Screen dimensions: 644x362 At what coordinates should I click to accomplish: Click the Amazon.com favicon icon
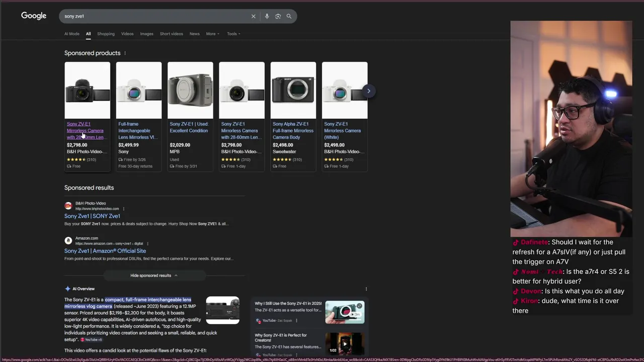[68, 240]
